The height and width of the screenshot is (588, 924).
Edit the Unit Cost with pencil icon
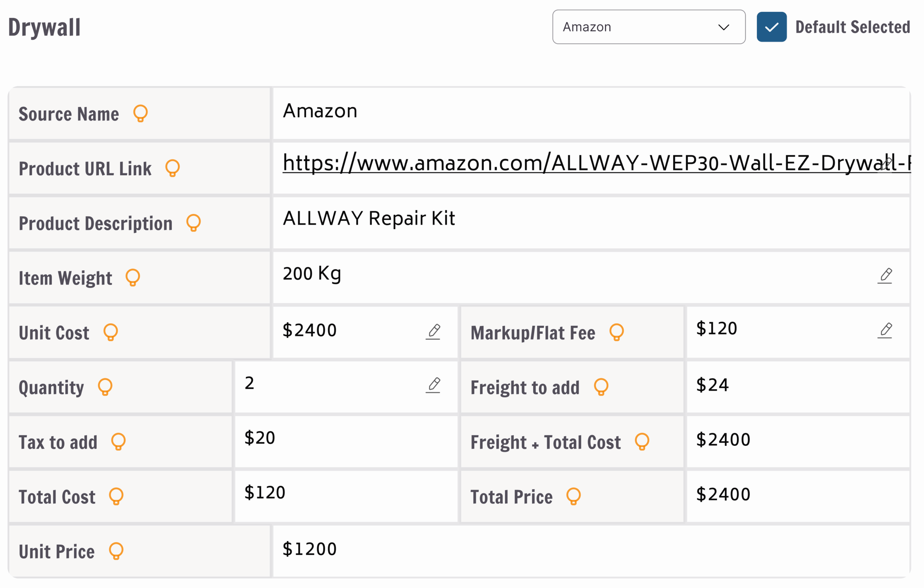(x=433, y=332)
